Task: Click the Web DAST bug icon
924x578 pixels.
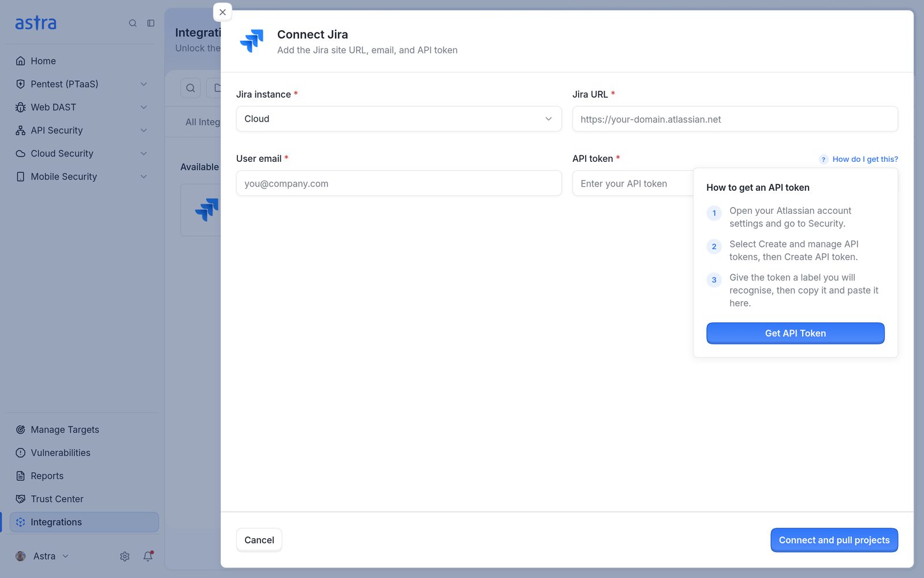Action: pos(21,107)
